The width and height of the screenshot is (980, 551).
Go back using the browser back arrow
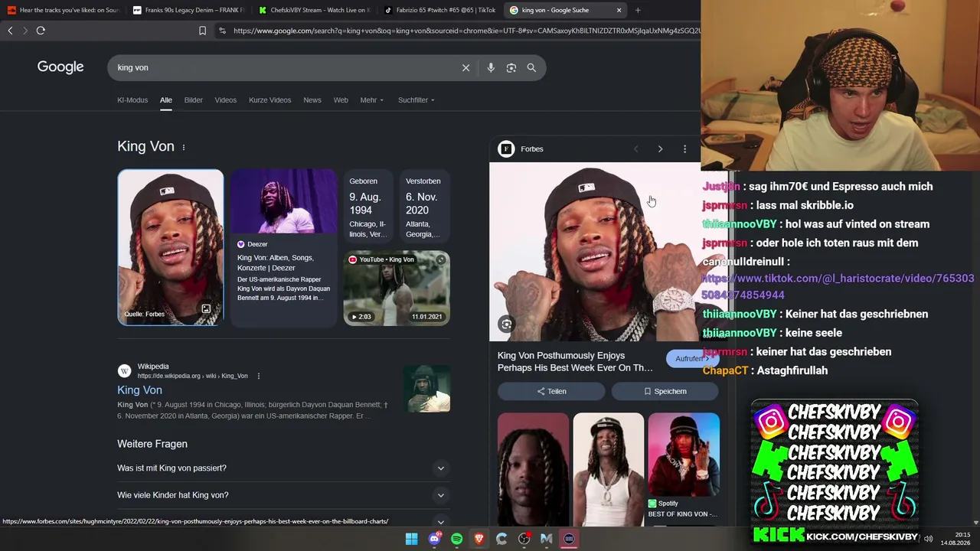(10, 31)
